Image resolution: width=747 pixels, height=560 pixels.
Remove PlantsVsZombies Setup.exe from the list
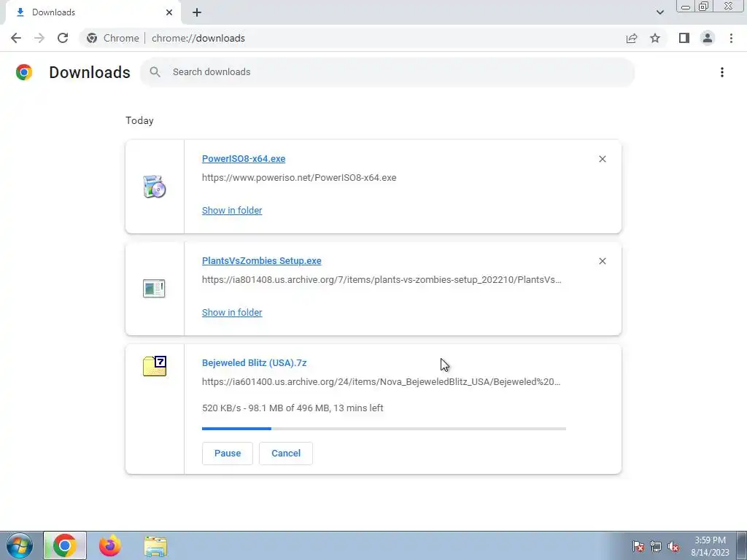click(x=602, y=261)
